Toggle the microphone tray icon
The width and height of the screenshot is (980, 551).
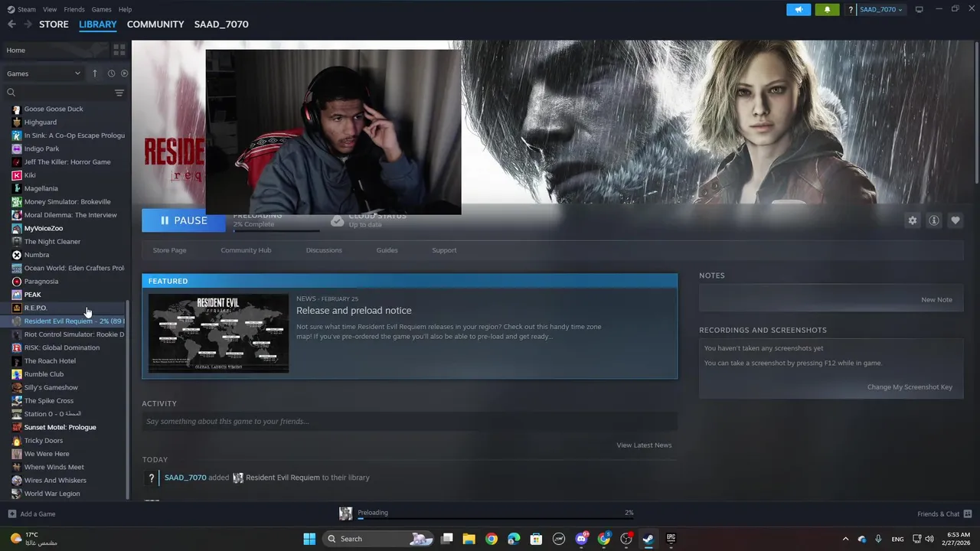878,539
